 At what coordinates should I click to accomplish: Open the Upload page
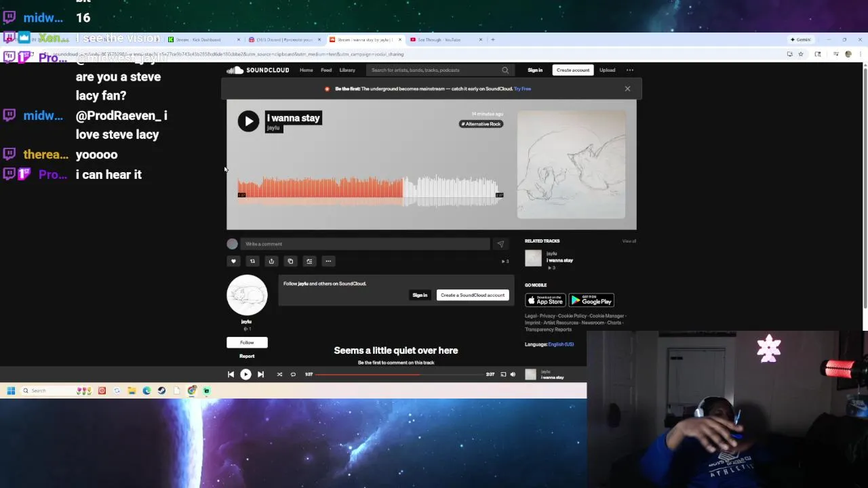click(x=607, y=70)
